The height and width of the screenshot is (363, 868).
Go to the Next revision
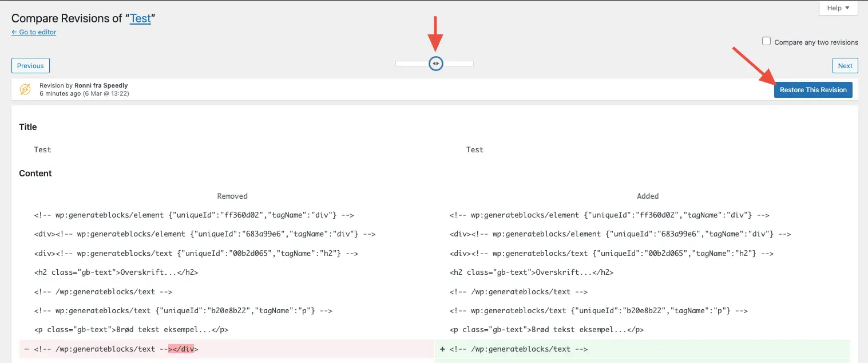tap(845, 66)
